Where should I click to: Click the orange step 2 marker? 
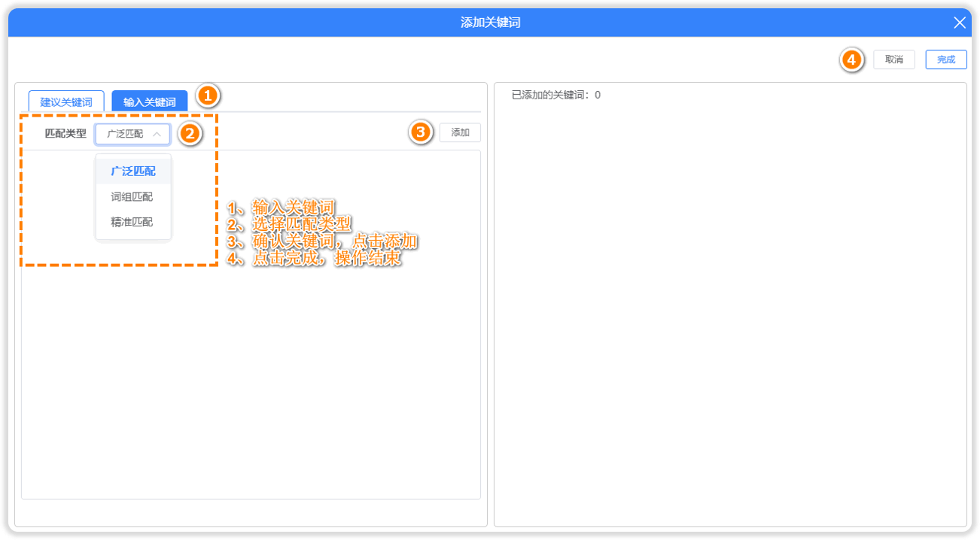190,134
